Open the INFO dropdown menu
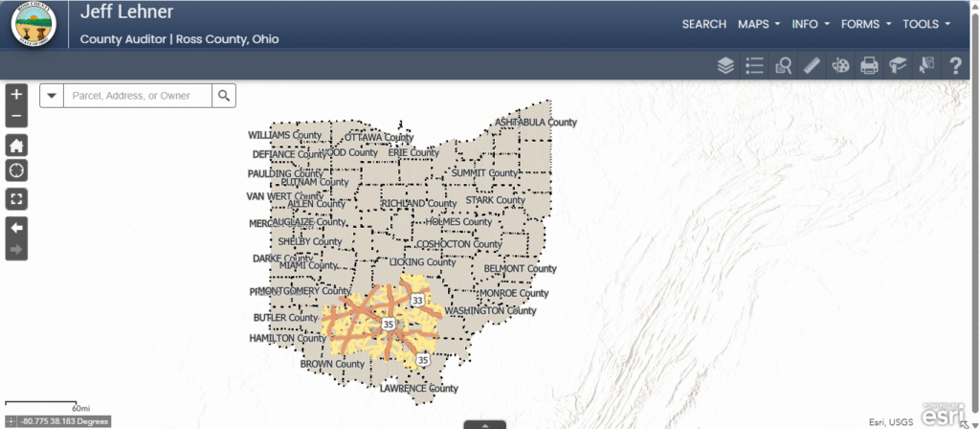980x429 pixels. pyautogui.click(x=811, y=24)
